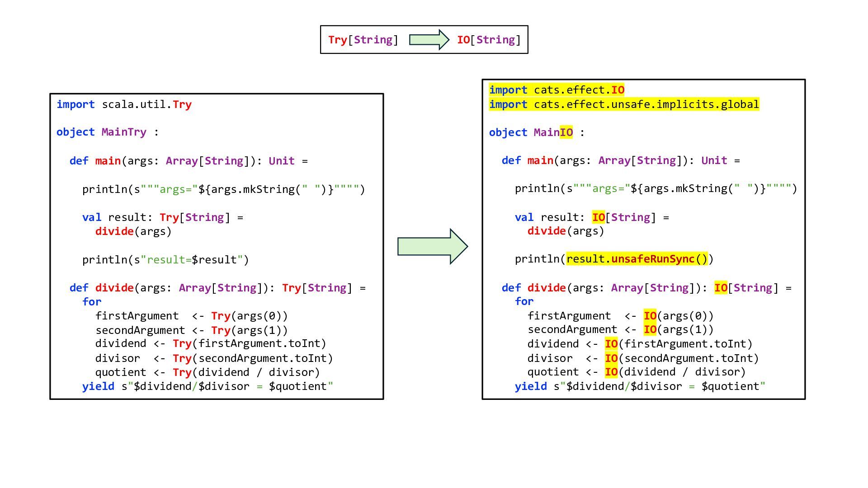Select 'secondArgument <- Try(args(1))' line

click(191, 330)
